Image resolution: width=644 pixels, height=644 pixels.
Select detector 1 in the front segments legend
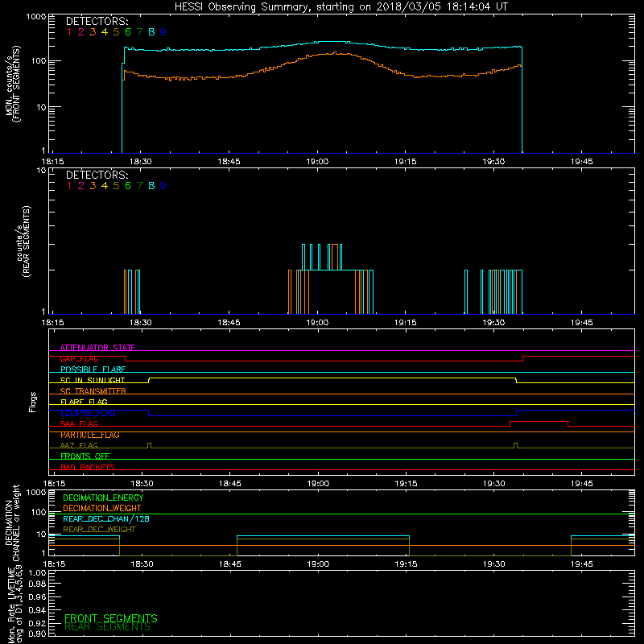pyautogui.click(x=69, y=32)
